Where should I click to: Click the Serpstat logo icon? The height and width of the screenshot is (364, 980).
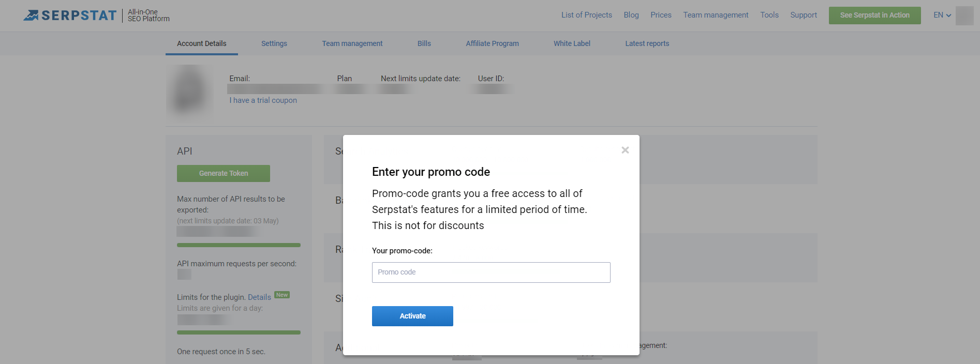tap(32, 16)
